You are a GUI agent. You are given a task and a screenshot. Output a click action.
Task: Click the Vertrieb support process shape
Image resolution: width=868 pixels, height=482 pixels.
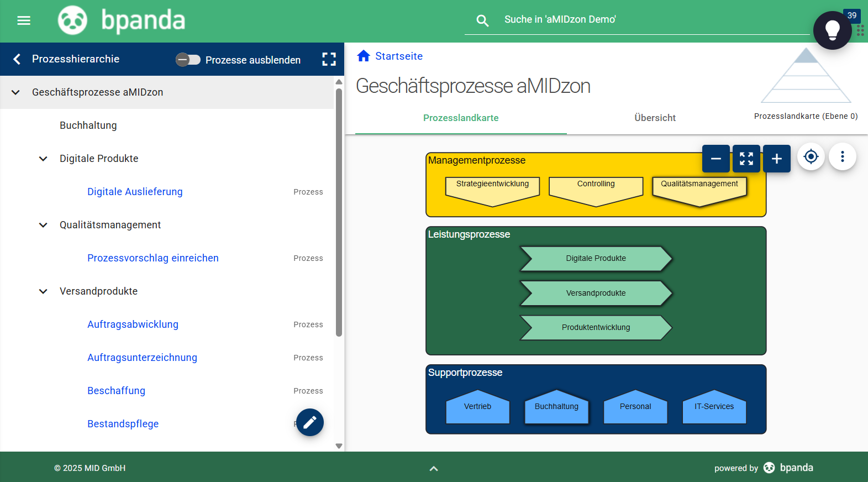click(477, 407)
